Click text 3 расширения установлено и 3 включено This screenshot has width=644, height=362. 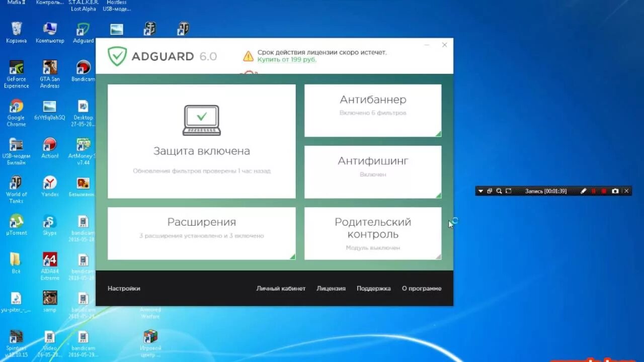coord(202,236)
